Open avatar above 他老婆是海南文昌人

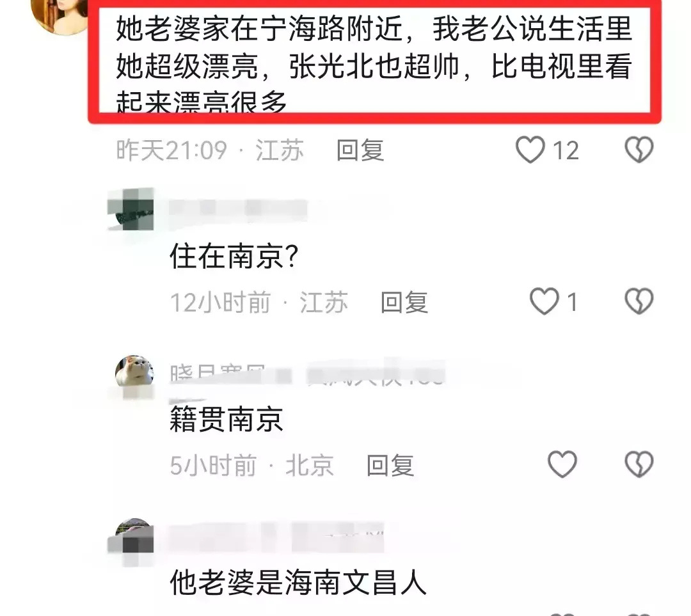point(132,541)
